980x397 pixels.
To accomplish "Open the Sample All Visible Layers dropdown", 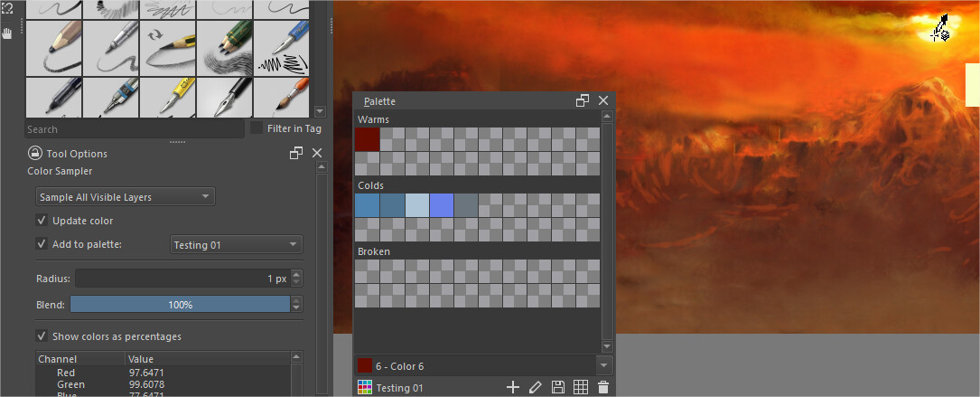I will pyautogui.click(x=125, y=197).
